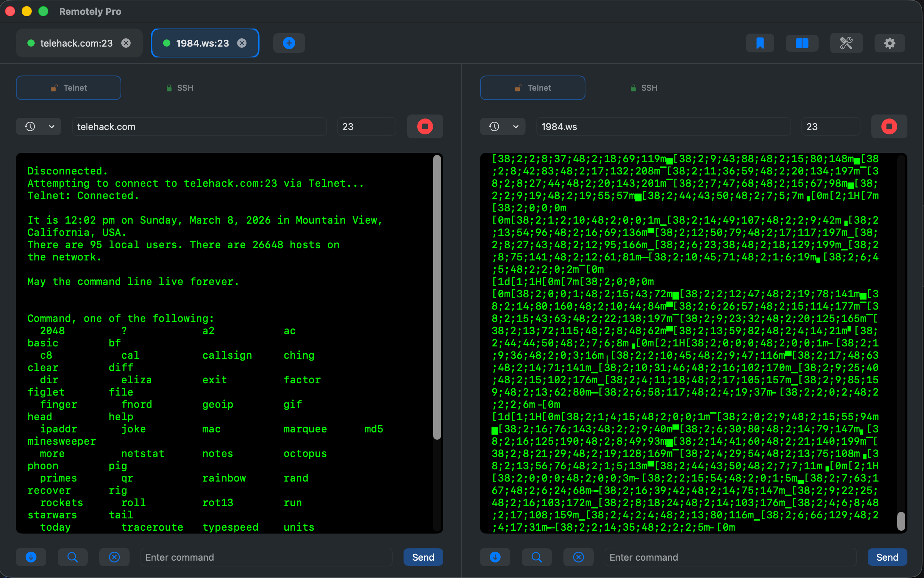Click the 1984.ws host field
The width and height of the screenshot is (924, 578).
click(663, 126)
